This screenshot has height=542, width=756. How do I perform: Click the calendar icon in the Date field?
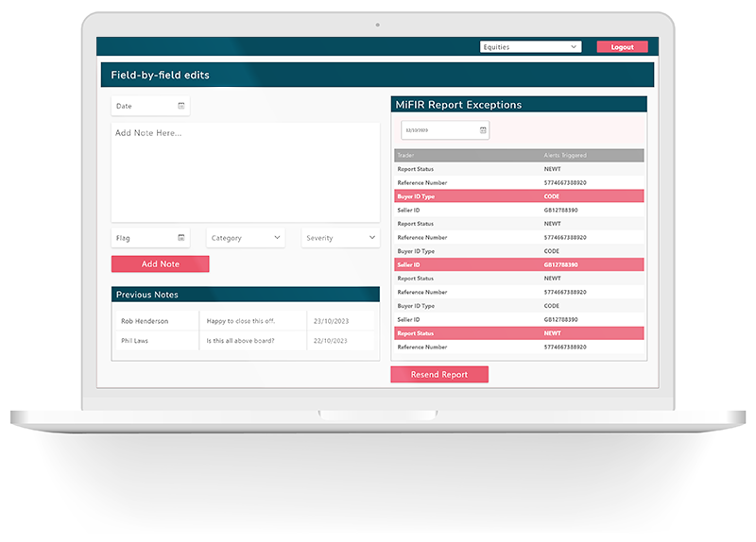coord(181,106)
